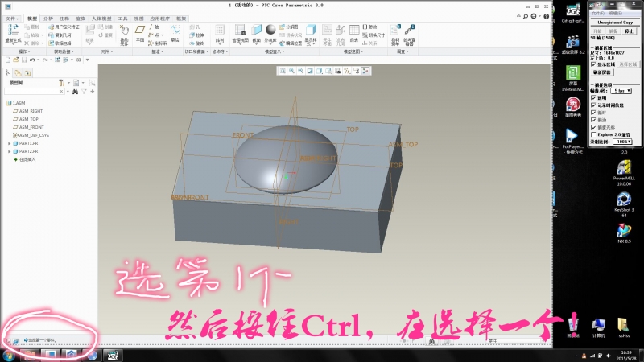Viewport: 644px width, 362px height.
Task: Click the Zoom In magnifier in graphics toolbar
Action: tap(291, 71)
